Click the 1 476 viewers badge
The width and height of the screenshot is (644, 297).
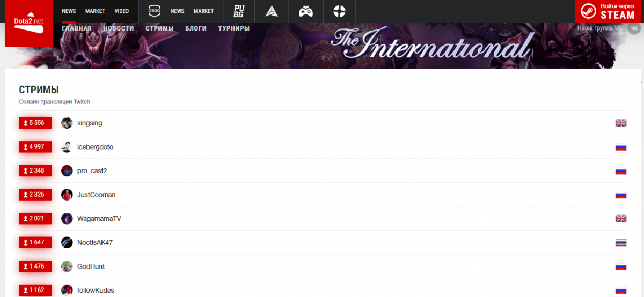tap(35, 266)
